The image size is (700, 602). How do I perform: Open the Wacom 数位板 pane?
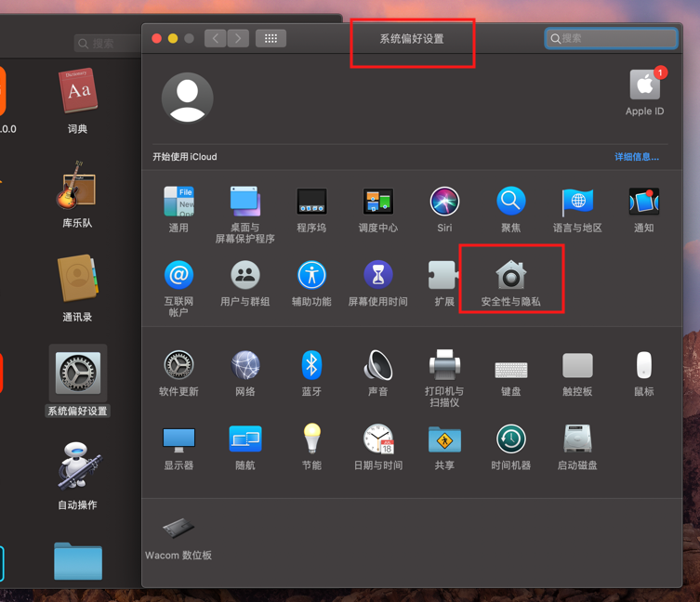tap(178, 529)
